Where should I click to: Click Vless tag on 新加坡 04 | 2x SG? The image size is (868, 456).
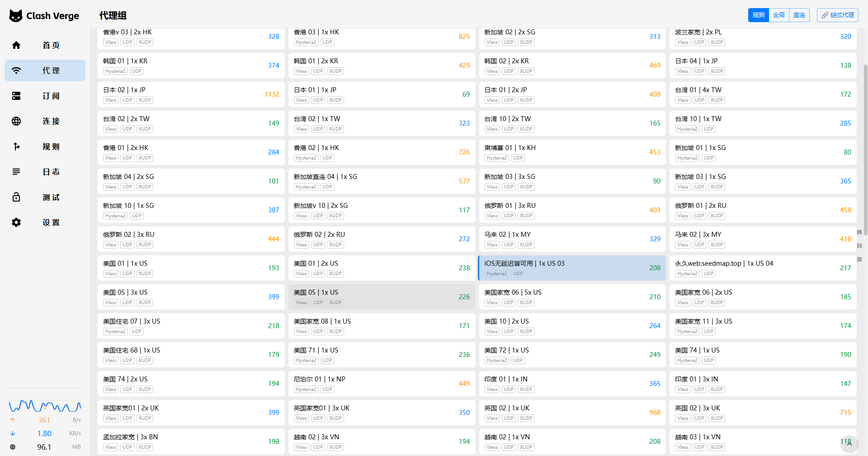pyautogui.click(x=111, y=187)
